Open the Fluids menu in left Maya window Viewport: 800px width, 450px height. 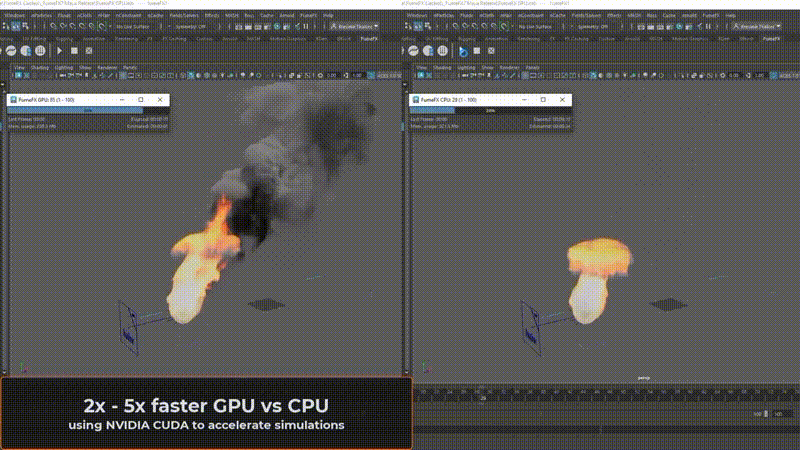[x=64, y=16]
